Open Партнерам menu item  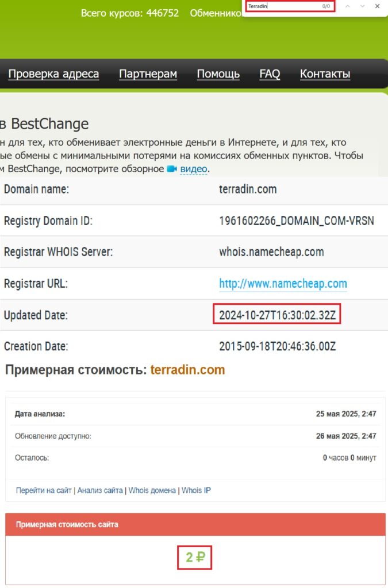coord(148,74)
